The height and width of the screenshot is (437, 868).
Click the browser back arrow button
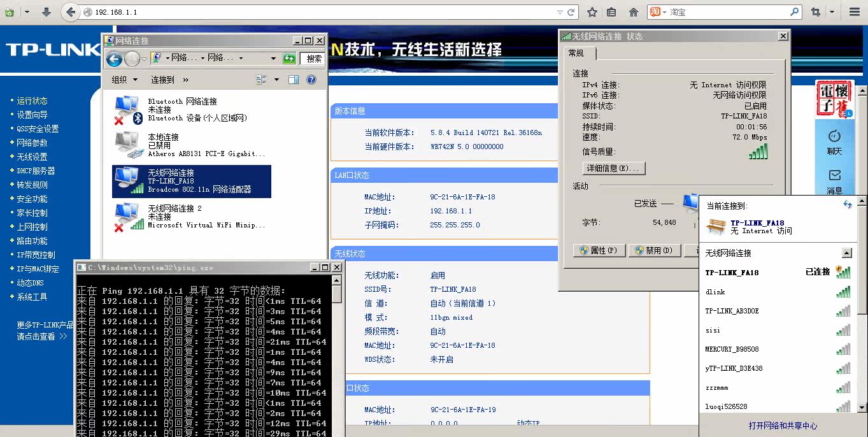pyautogui.click(x=70, y=12)
